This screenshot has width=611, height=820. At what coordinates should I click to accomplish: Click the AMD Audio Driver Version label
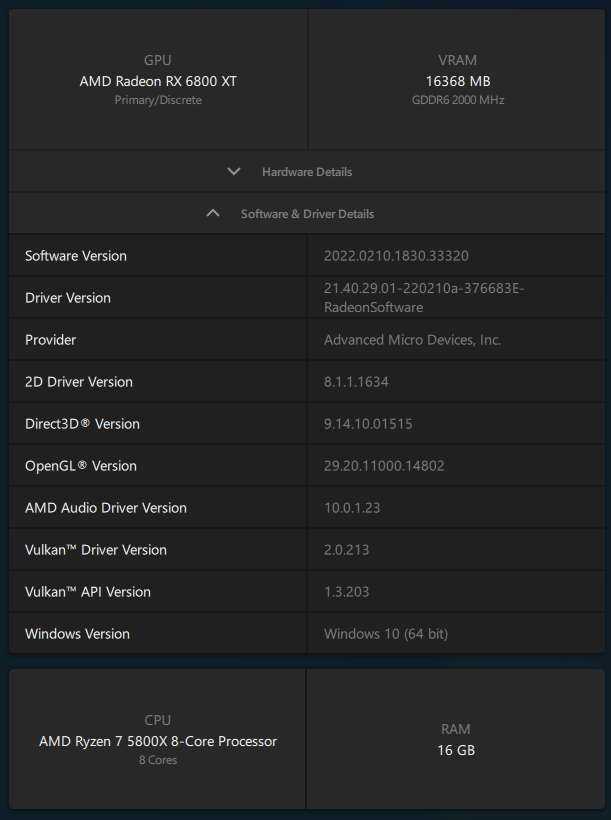[106, 508]
